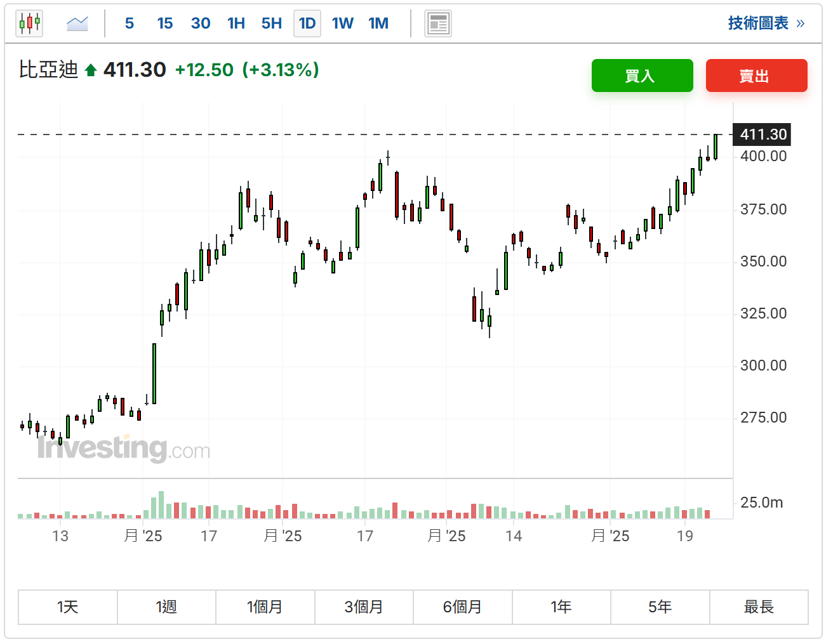Screen dimensions: 826x644
Task: Click the 350.00 axis label
Action: pyautogui.click(x=763, y=261)
